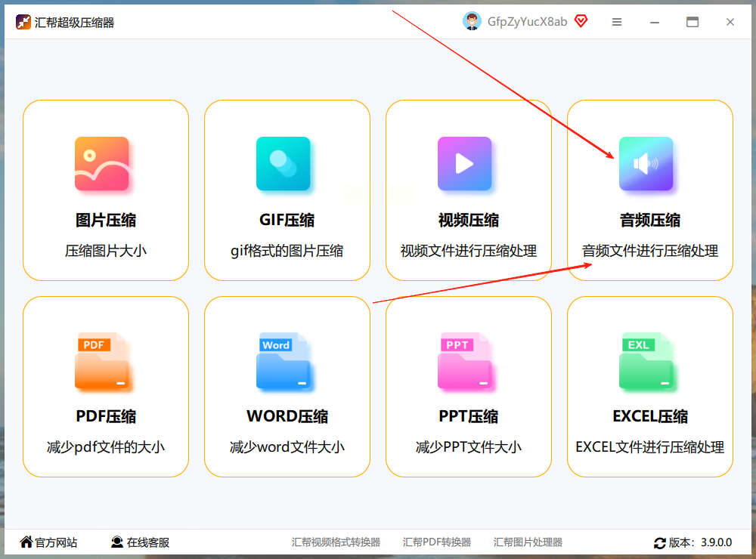Viewport: 756px width, 559px height.
Task: Click the customer service headset icon
Action: coord(117,542)
